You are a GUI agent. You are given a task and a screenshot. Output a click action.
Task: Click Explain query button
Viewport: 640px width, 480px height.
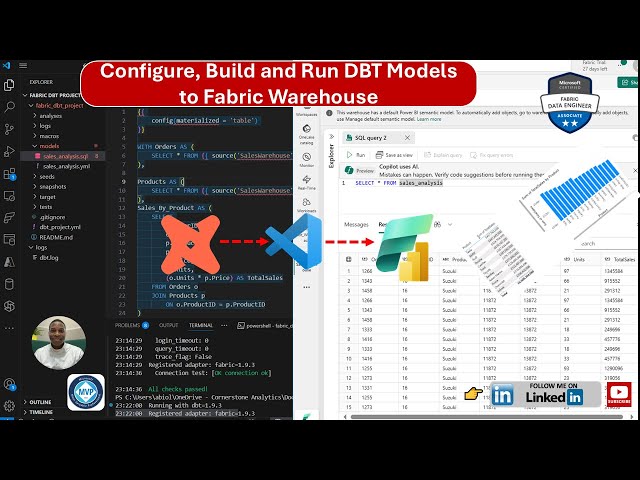point(443,155)
